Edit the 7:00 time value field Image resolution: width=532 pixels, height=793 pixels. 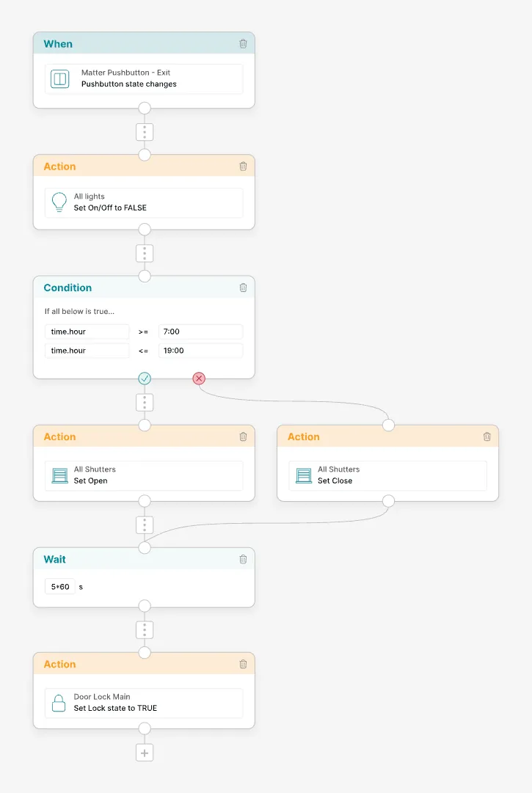[200, 332]
